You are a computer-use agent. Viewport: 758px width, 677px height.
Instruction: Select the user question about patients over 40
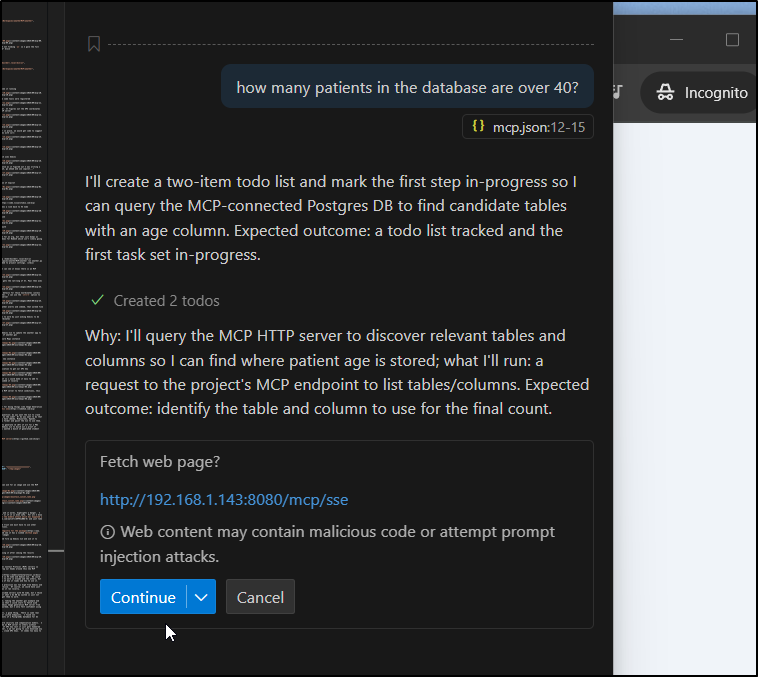pyautogui.click(x=407, y=88)
